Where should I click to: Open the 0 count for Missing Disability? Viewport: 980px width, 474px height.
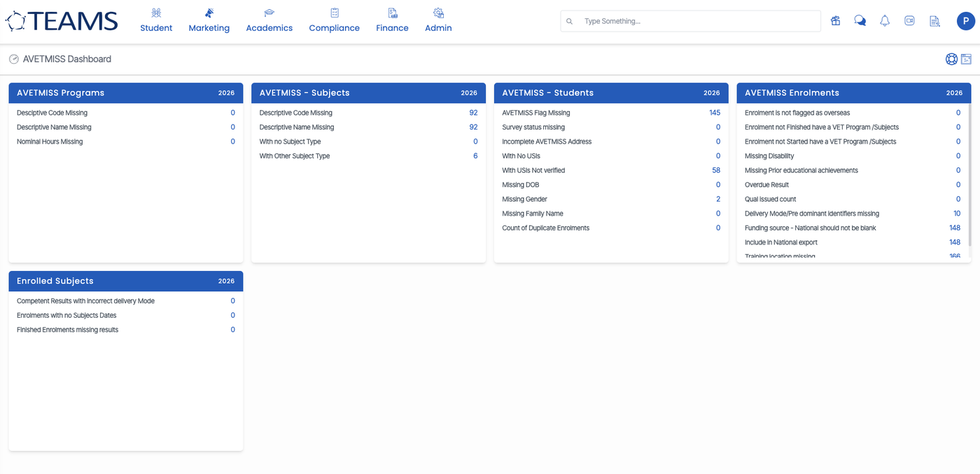point(958,156)
